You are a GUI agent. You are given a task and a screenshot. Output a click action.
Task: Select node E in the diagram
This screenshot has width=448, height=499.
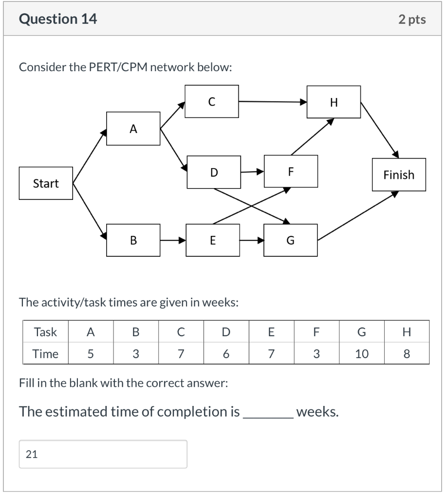pos(212,240)
